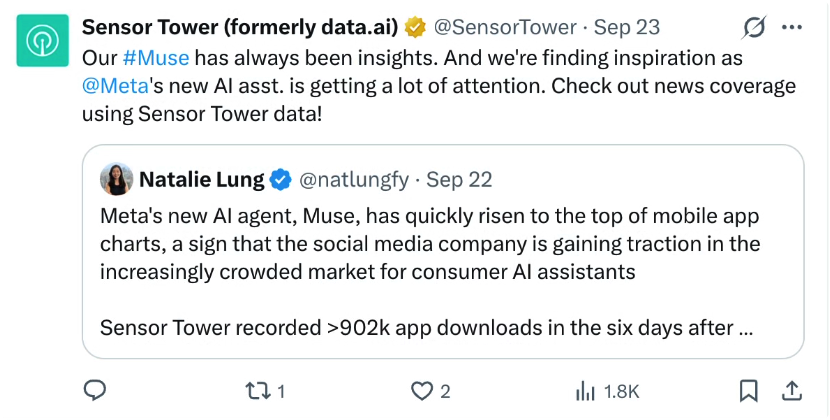Open the @SensorTower handle
This screenshot has width=830, height=420.
click(x=505, y=27)
